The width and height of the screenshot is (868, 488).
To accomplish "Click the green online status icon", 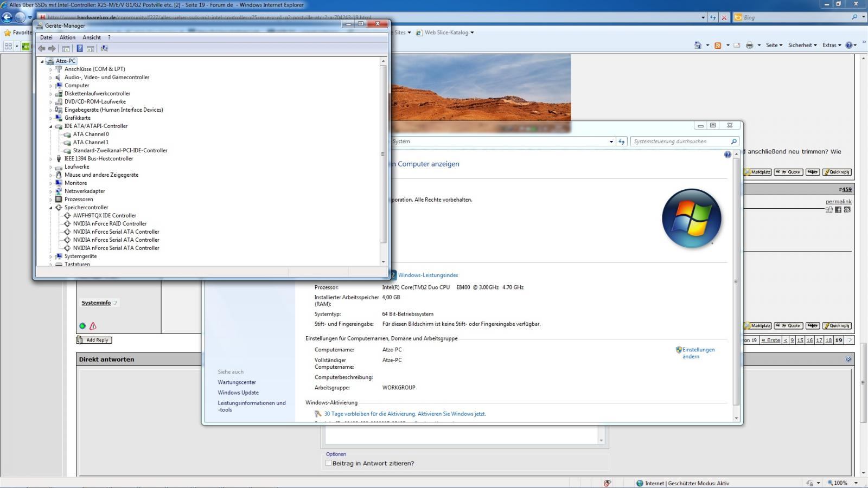I will click(82, 326).
